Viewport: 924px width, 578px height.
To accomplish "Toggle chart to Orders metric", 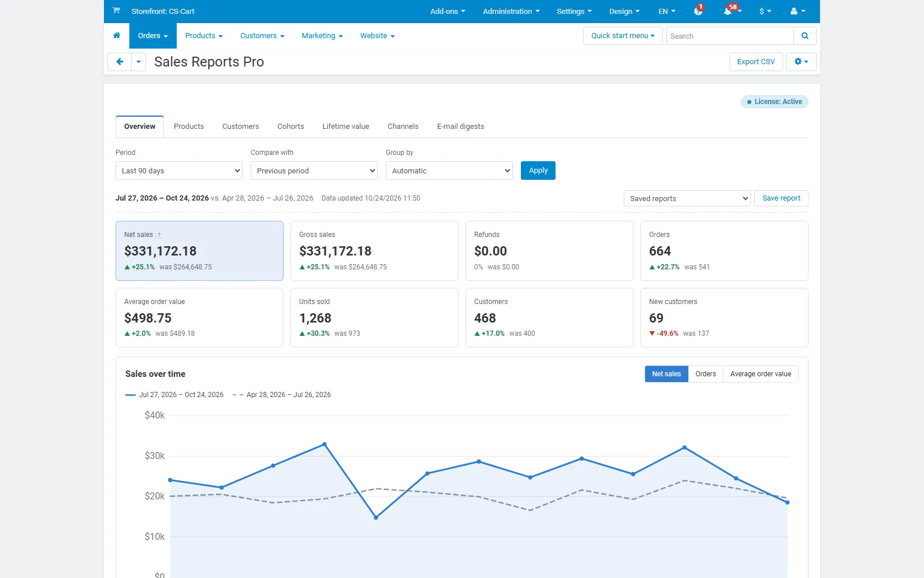I will [x=706, y=374].
